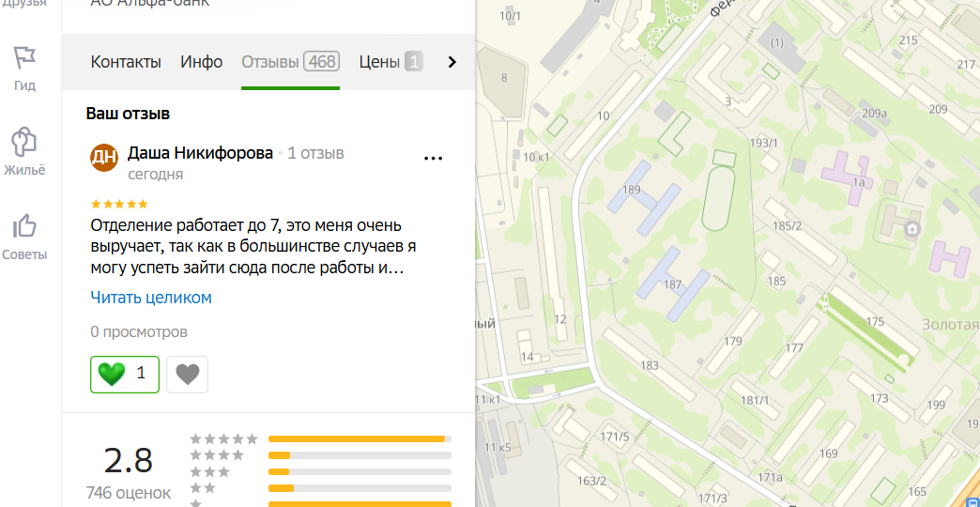Click the Ваш отзыв heading
This screenshot has height=507, width=980.
128,114
